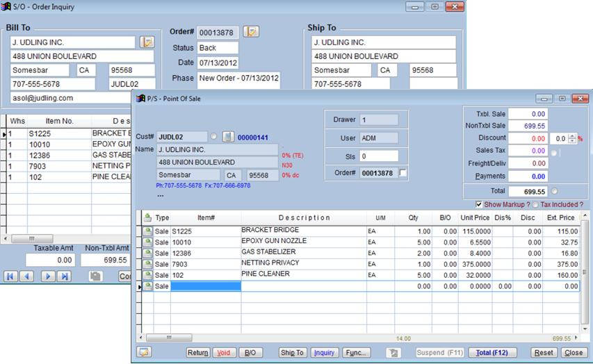Open the Func... options button
Viewport: 593px width, 364px height.
tap(357, 353)
